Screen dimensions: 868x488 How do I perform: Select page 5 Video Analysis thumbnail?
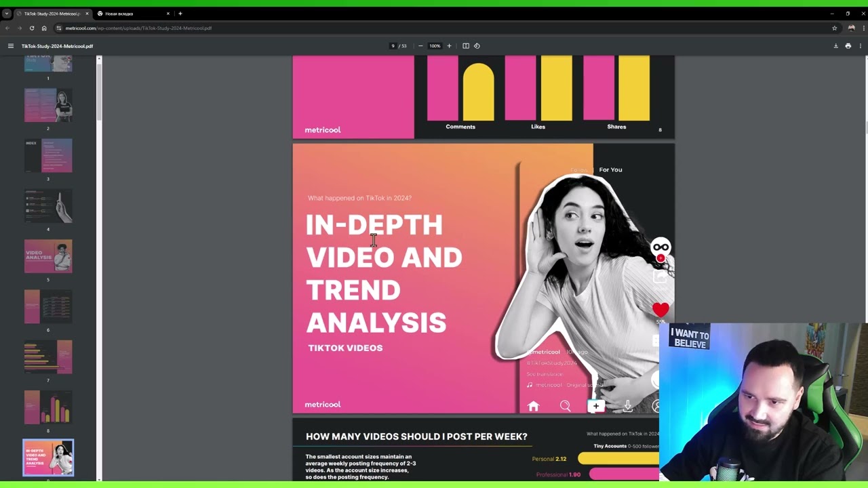pyautogui.click(x=48, y=256)
